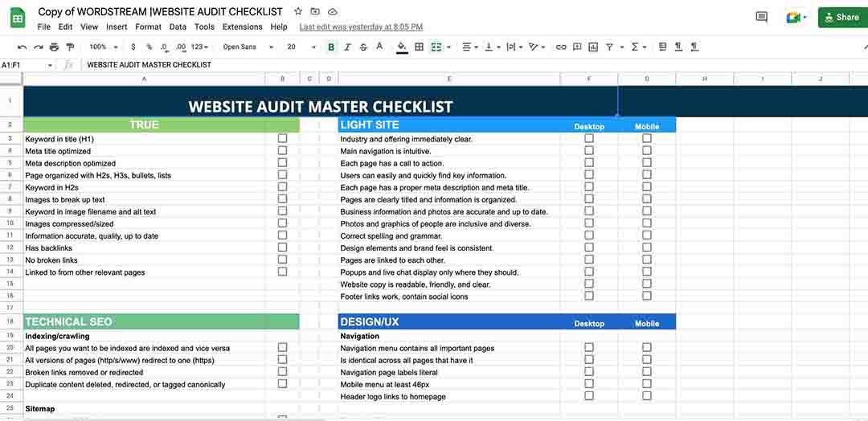Open 'Last edit was yesterday' link
This screenshot has width=868, height=421.
click(x=361, y=27)
